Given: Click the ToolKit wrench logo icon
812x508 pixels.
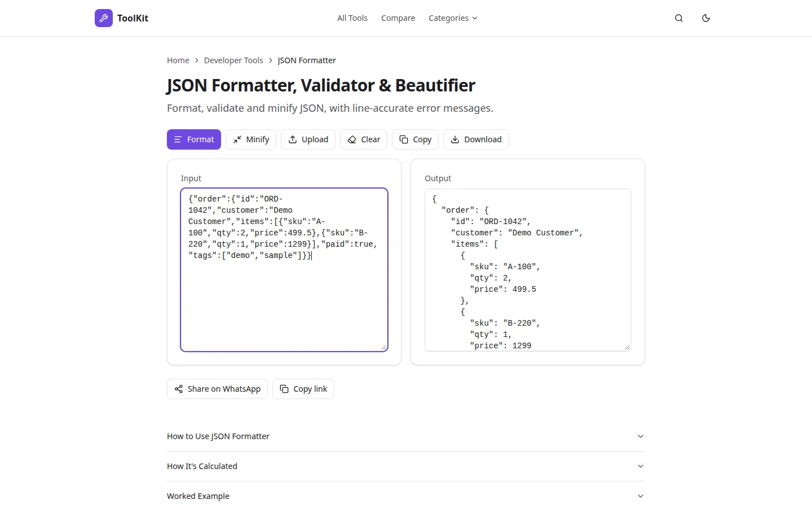Looking at the screenshot, I should tap(104, 18).
